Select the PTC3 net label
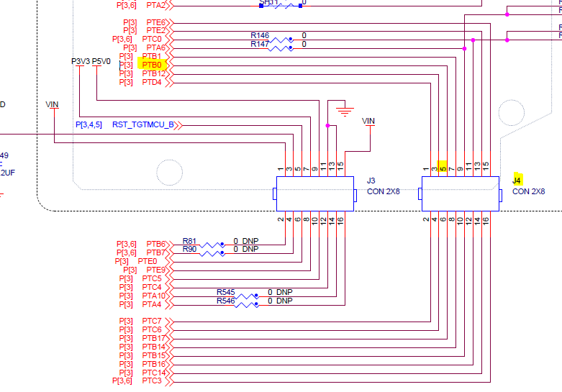Viewport: 562px width, 392px height. click(x=152, y=381)
